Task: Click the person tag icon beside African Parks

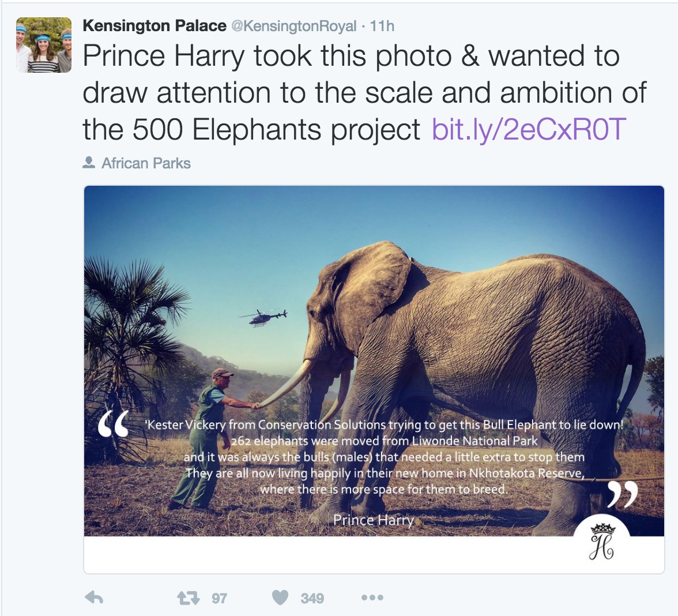Action: 89,163
